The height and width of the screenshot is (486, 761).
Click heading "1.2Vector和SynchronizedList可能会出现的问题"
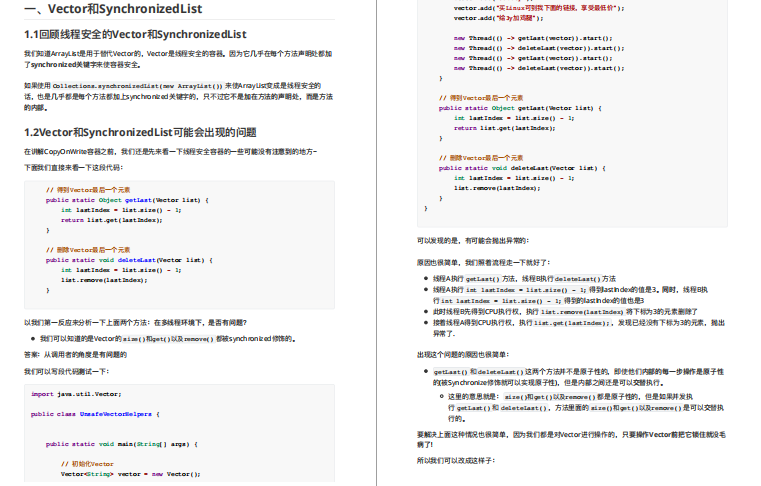click(140, 133)
